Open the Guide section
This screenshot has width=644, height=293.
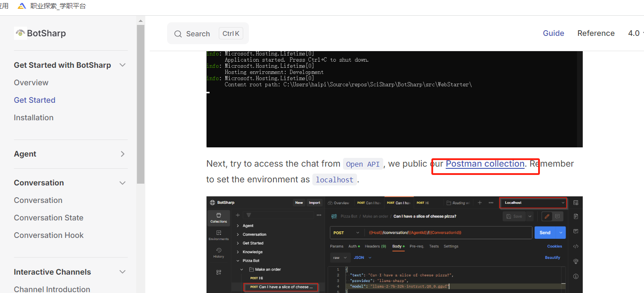coord(553,33)
